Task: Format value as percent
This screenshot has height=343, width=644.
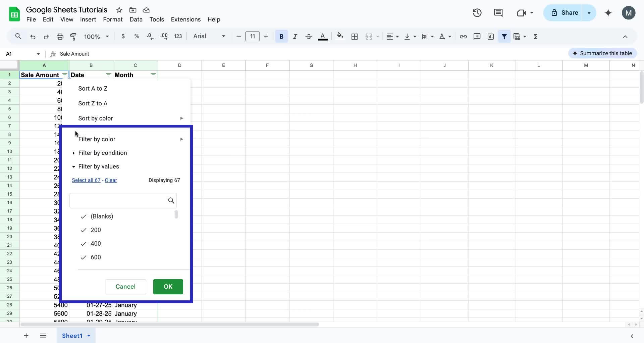Action: [137, 37]
